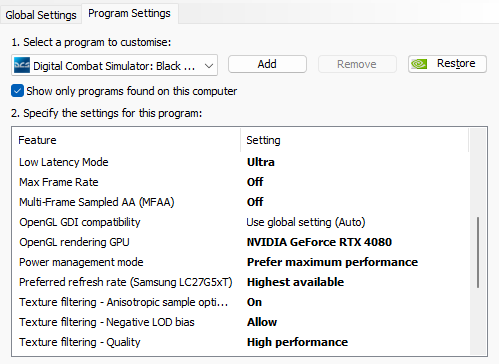
Task: Click the Restore button
Action: tap(447, 64)
